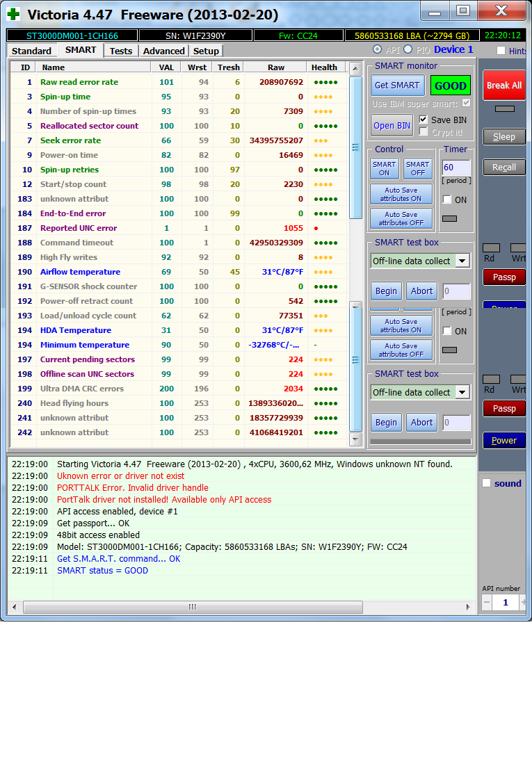Click the Name column header
532x764 pixels.
tap(92, 67)
